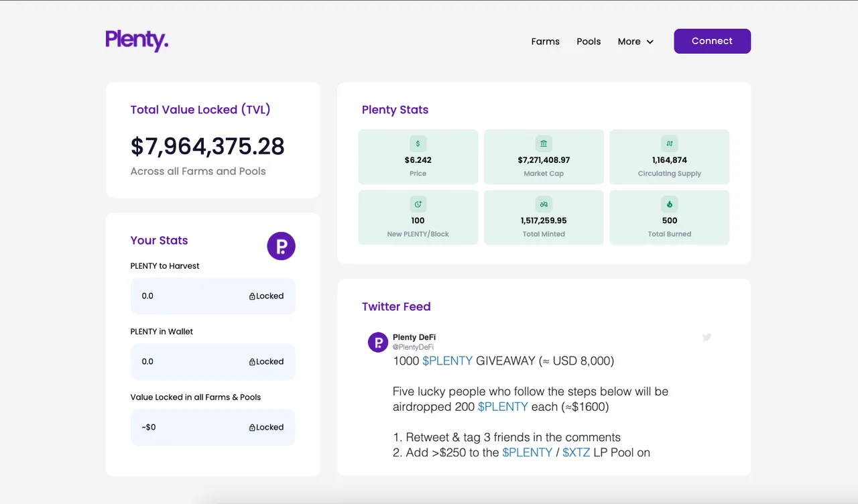Click the PLENTY in Wallet field
858x504 pixels.
[212, 362]
